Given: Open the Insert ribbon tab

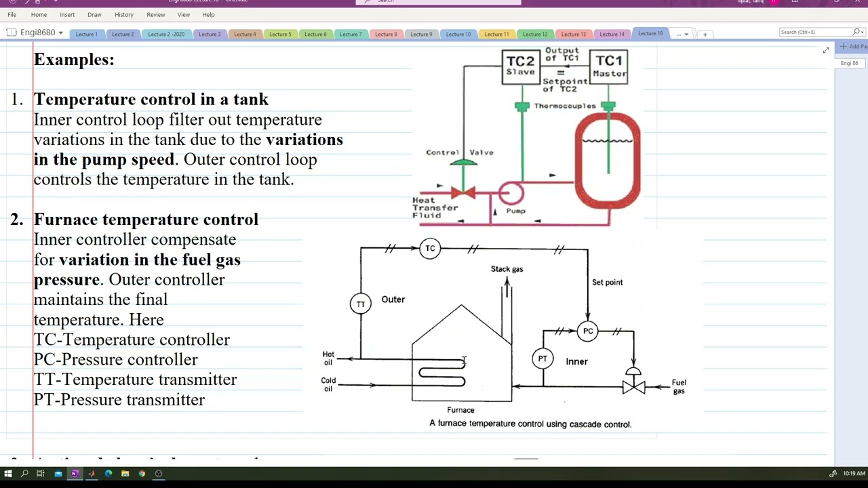Looking at the screenshot, I should click(67, 14).
